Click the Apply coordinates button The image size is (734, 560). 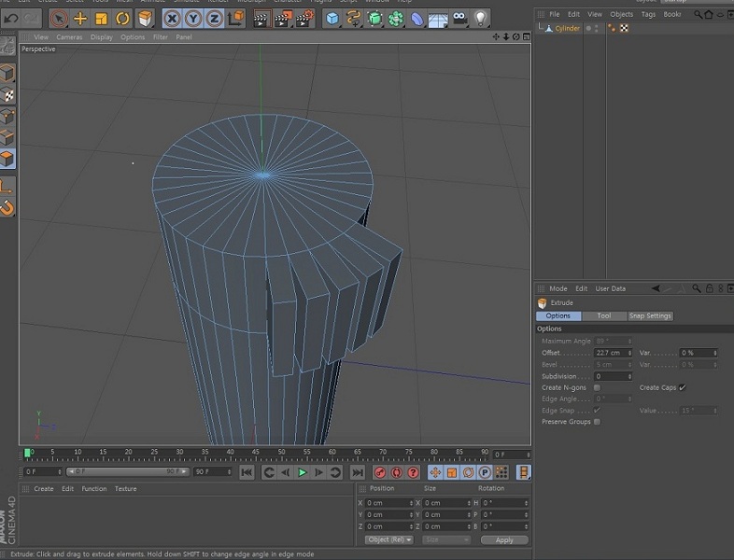click(504, 539)
